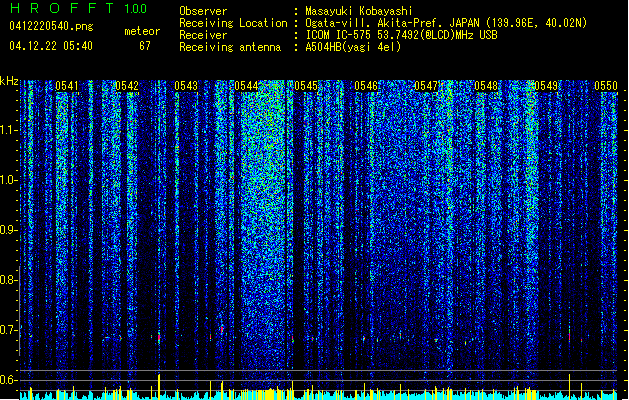Click the 04.12.22 05:40 date stamp
Image resolution: width=629 pixels, height=400 pixels.
tap(51, 46)
